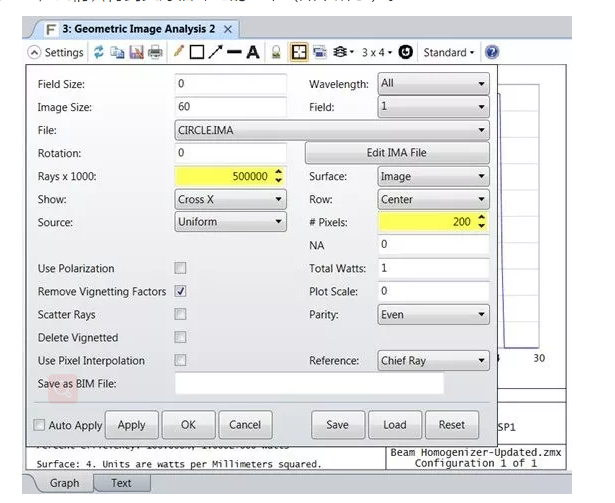Toggle the Auto Apply checkbox
This screenshot has width=615, height=503.
point(39,425)
